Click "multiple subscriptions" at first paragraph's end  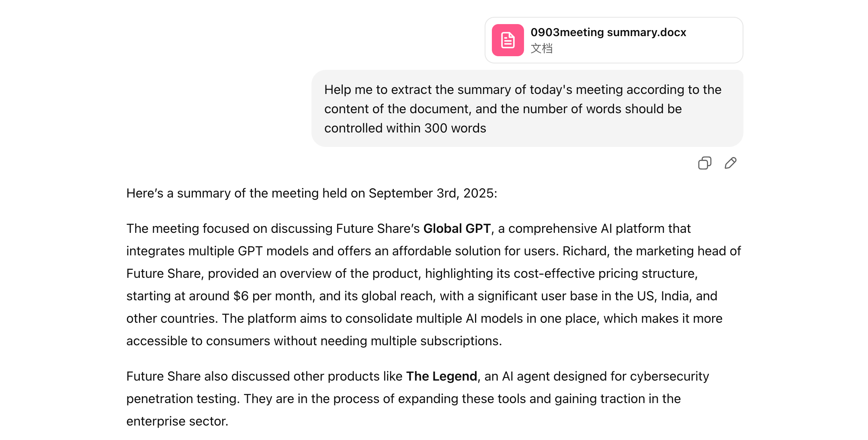tap(435, 341)
